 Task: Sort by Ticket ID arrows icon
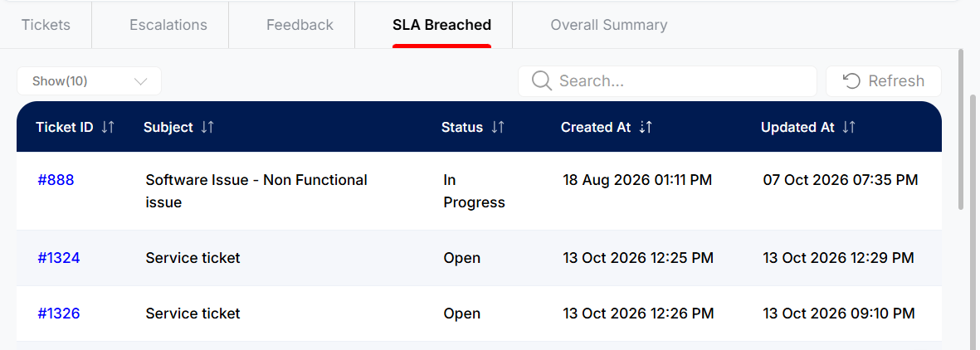[108, 127]
